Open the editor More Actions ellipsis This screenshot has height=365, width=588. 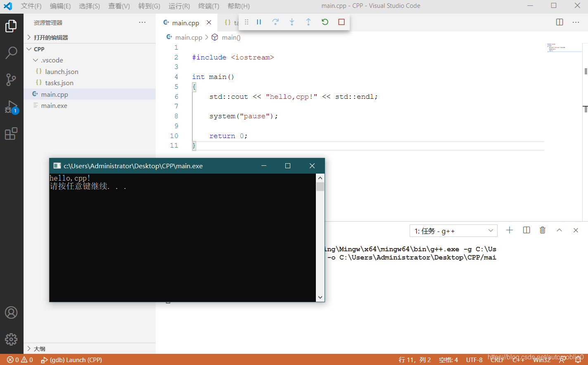pyautogui.click(x=576, y=22)
